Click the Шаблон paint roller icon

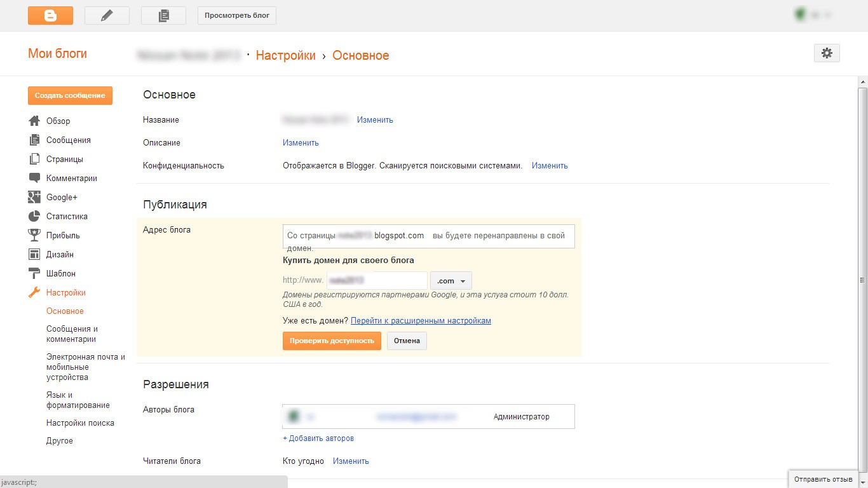(34, 273)
